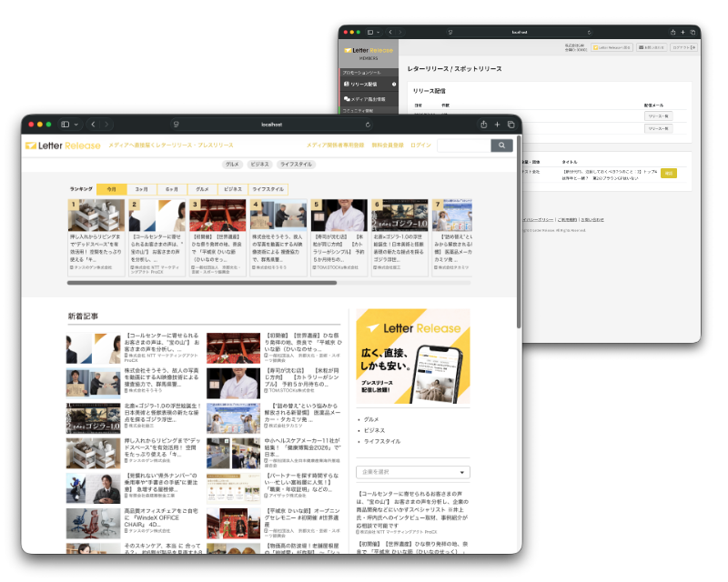This screenshot has width=728, height=582.
Task: Open the 企業を選択 dropdown
Action: 412,473
